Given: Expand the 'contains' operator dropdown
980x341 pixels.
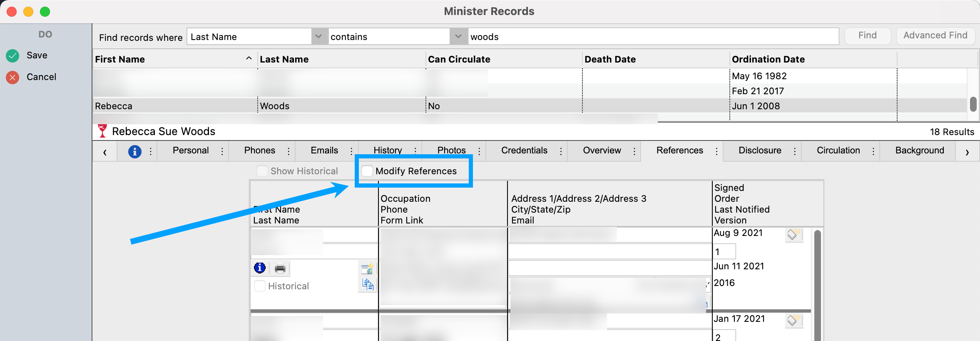Looking at the screenshot, I should pyautogui.click(x=458, y=36).
